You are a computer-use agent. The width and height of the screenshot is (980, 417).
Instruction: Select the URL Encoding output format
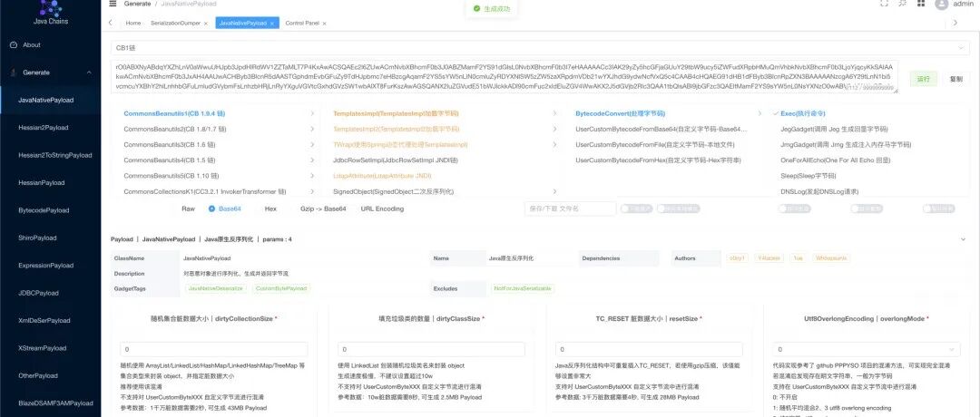click(x=382, y=208)
